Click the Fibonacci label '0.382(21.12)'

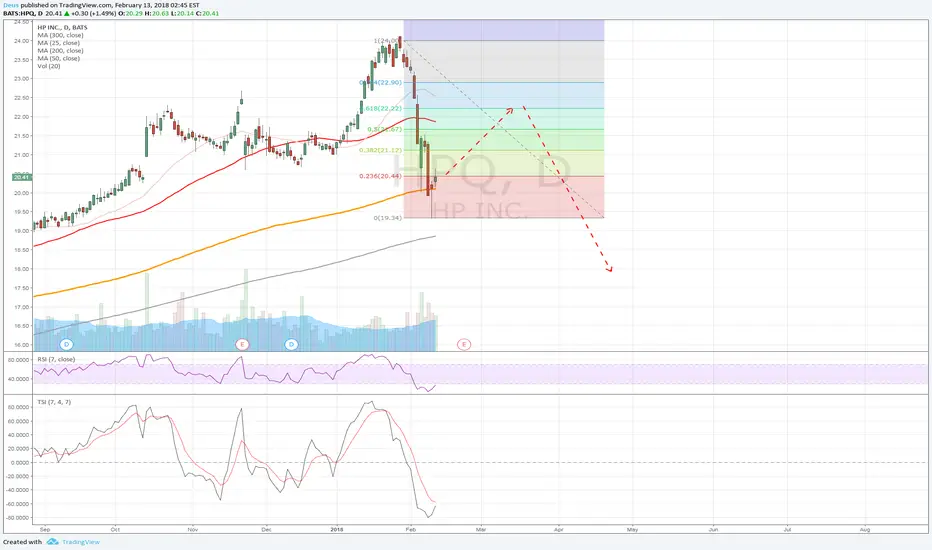coord(380,150)
